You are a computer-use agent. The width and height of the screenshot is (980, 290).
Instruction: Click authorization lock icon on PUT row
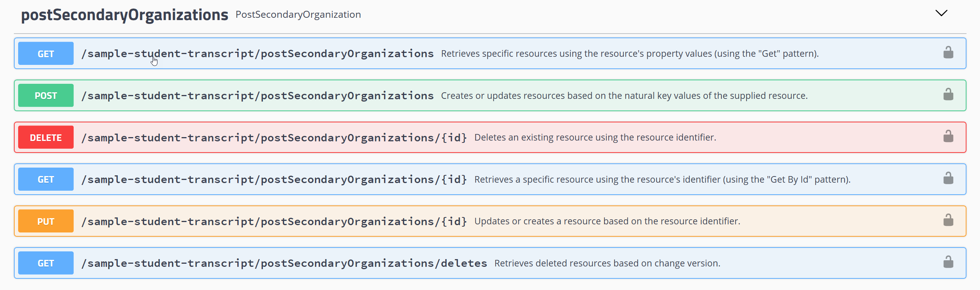pos(948,220)
